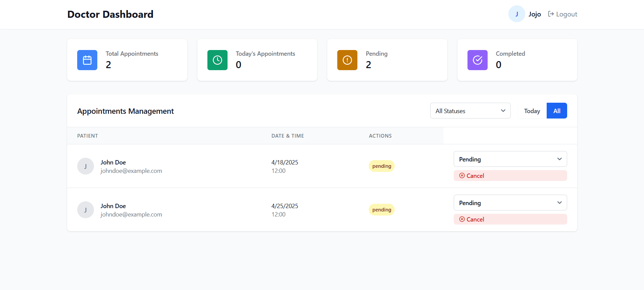Cancel the 4/25/2025 appointment
Screen dimensions: 644x290
[x=510, y=219]
